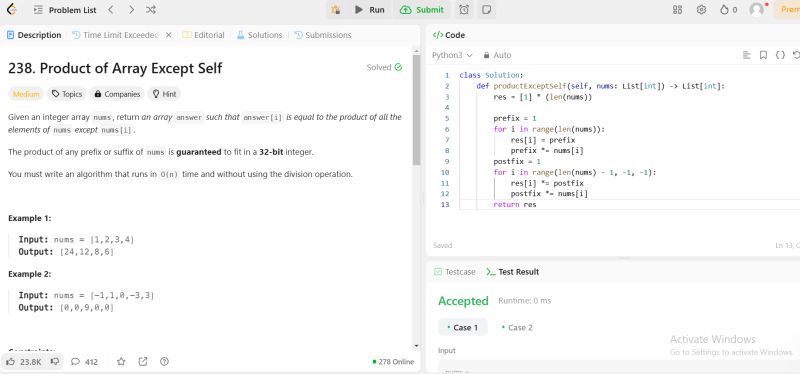Toggle the Auto lock setting
800x374 pixels.
(x=497, y=55)
